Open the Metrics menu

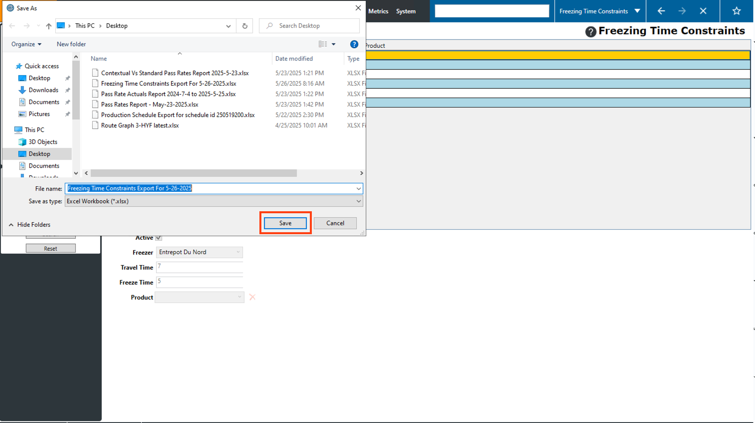378,11
